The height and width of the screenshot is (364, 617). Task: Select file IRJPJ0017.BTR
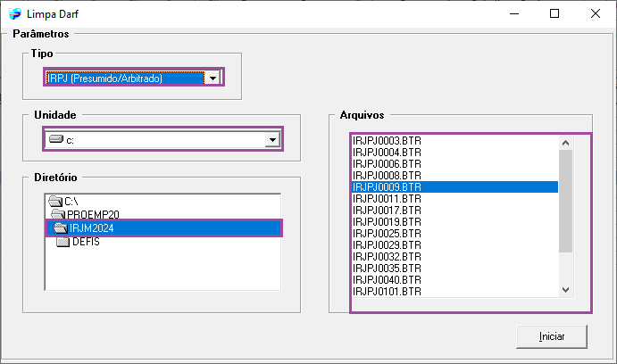454,211
